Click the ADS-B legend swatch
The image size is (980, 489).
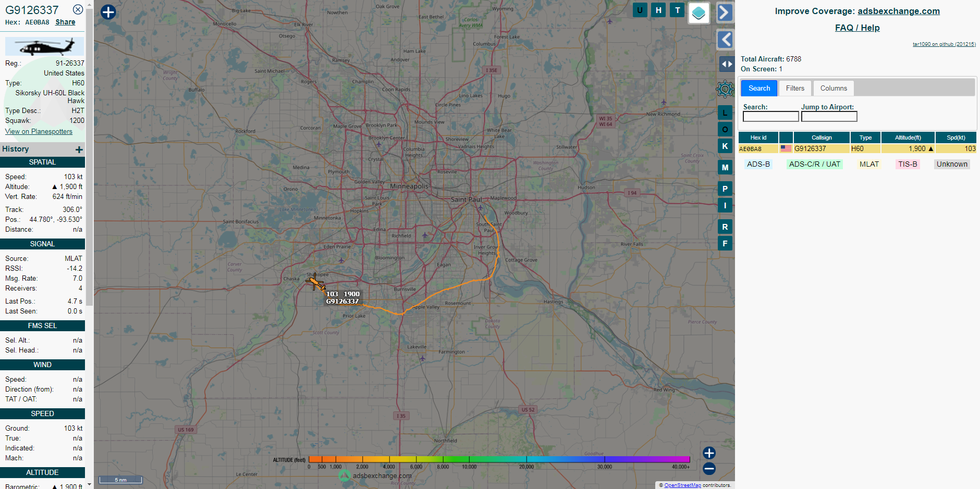tap(758, 164)
